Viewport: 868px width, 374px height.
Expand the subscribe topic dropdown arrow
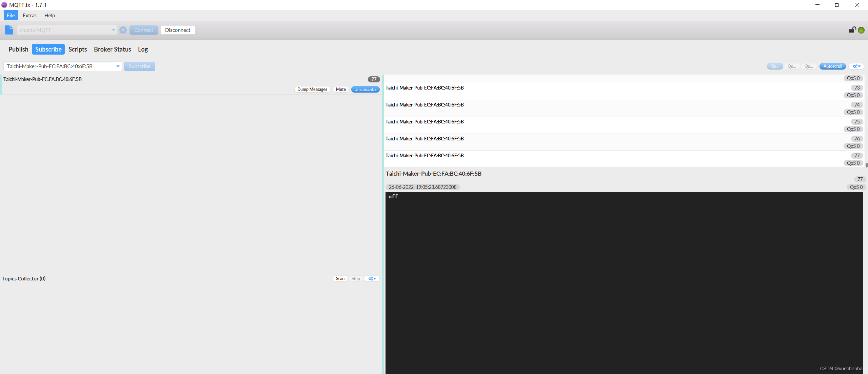coord(118,66)
